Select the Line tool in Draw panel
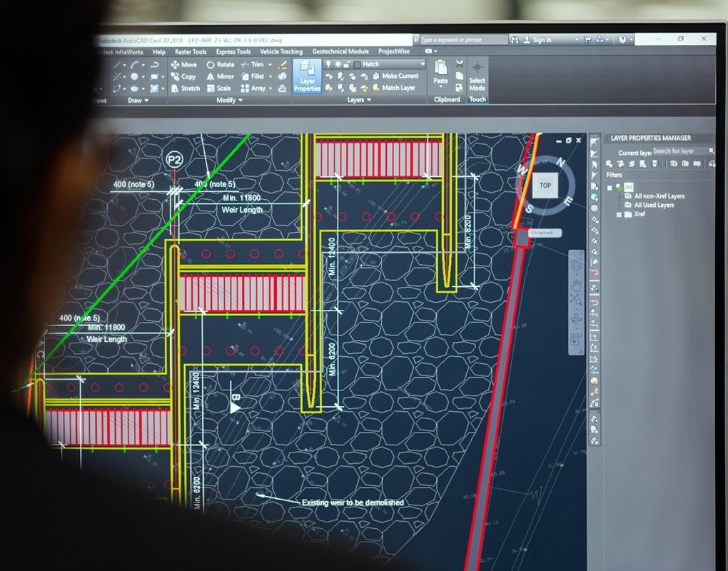Viewport: 728px width, 571px height. [118, 65]
